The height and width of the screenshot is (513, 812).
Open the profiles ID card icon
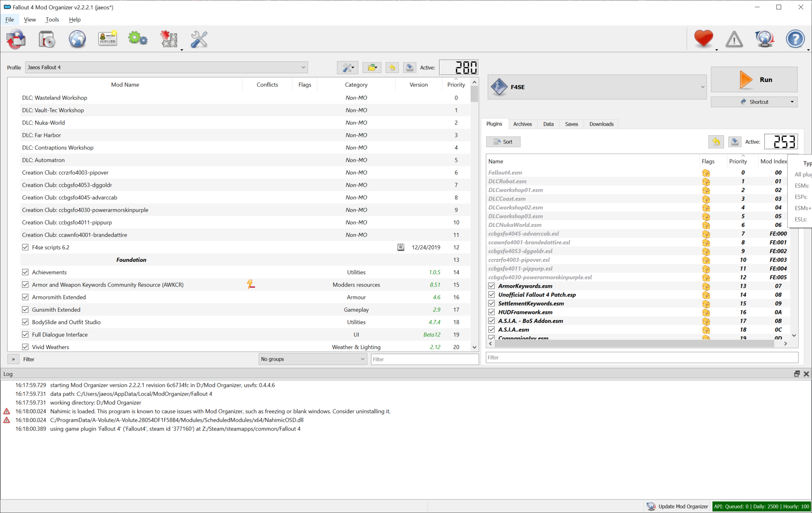pyautogui.click(x=107, y=39)
